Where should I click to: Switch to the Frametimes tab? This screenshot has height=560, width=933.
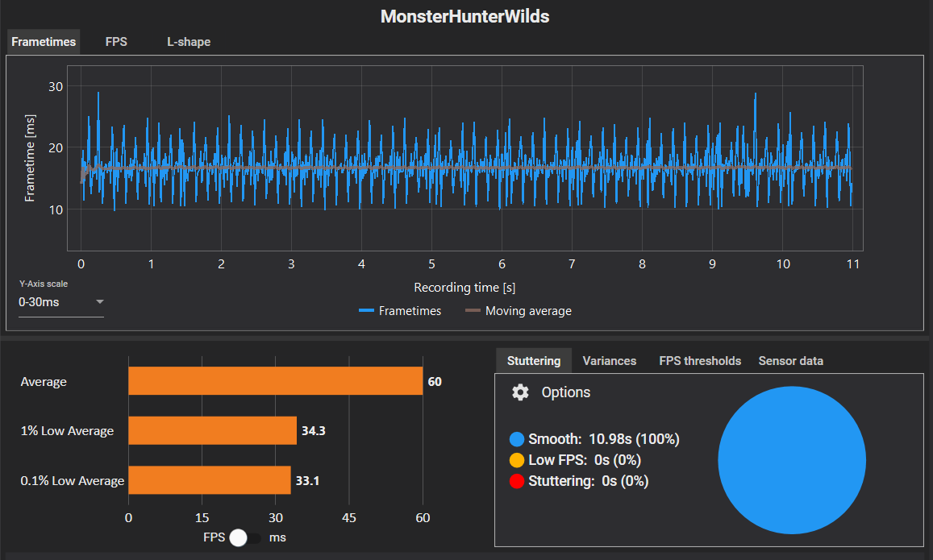coord(44,42)
